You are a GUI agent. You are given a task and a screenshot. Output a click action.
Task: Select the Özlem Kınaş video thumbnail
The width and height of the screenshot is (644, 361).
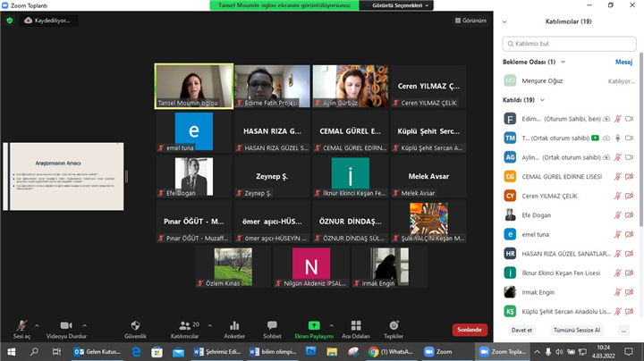[x=233, y=266]
